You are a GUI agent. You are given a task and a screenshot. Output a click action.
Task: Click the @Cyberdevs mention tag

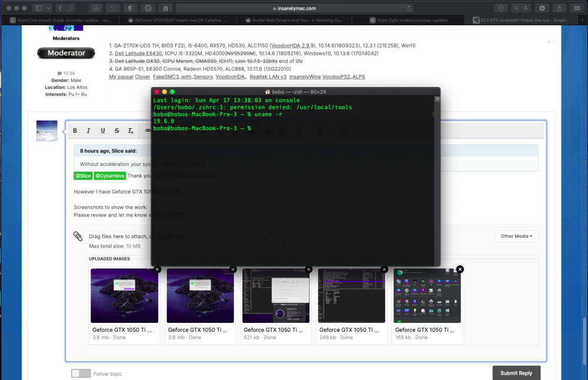(x=109, y=175)
